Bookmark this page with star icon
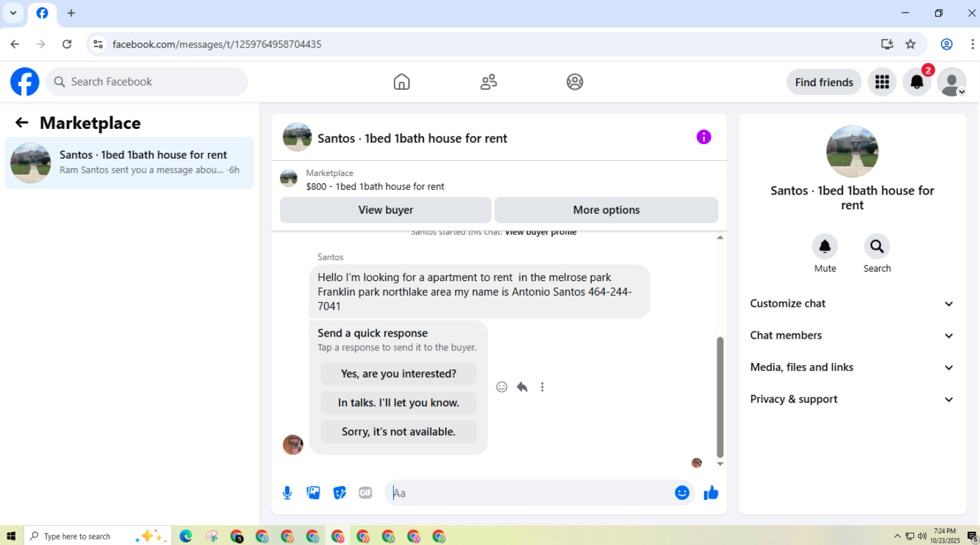The image size is (980, 545). 911,44
